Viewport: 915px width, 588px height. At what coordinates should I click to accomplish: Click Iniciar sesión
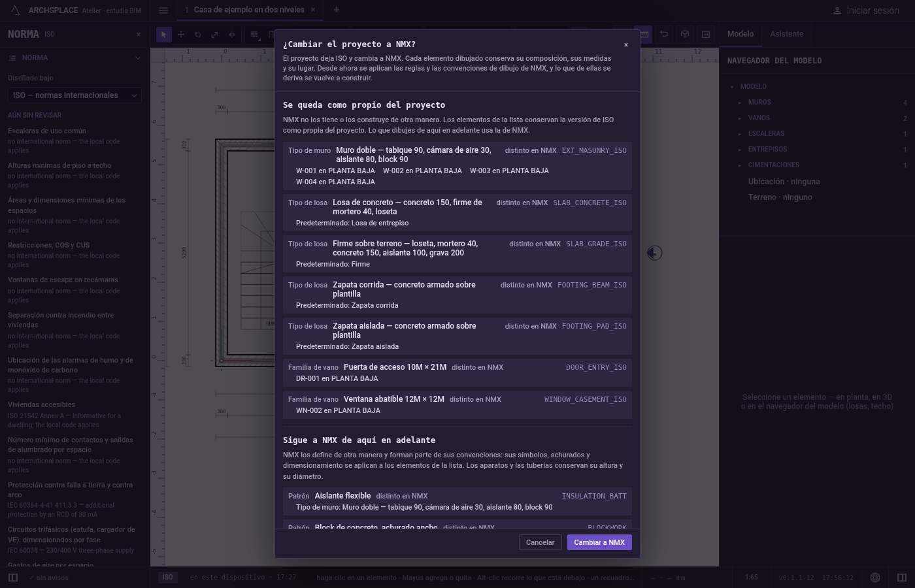tap(866, 10)
